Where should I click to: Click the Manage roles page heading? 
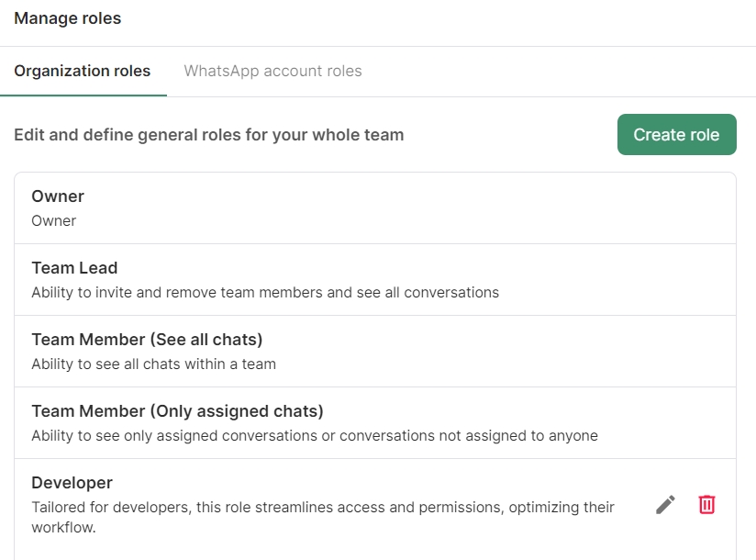point(67,18)
